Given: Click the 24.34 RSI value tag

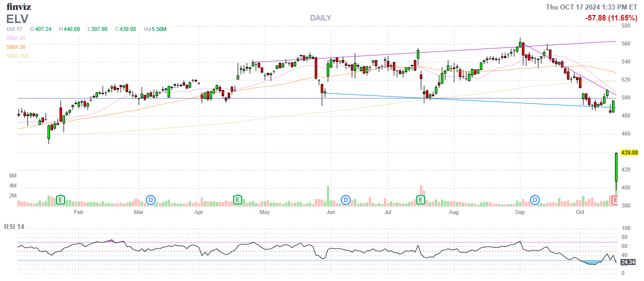Looking at the screenshot, I should (x=627, y=262).
